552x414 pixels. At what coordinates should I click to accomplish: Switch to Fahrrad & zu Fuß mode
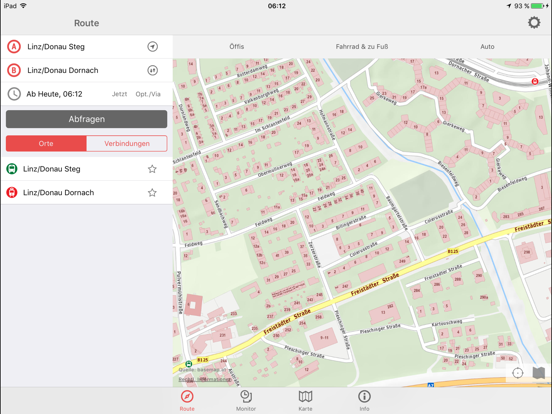[362, 46]
